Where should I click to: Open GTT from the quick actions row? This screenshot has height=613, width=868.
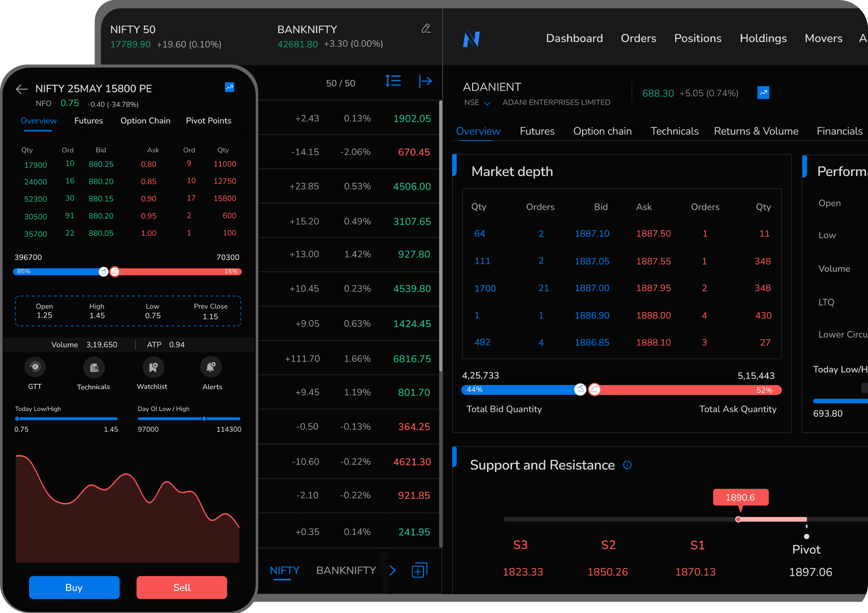pos(35,367)
